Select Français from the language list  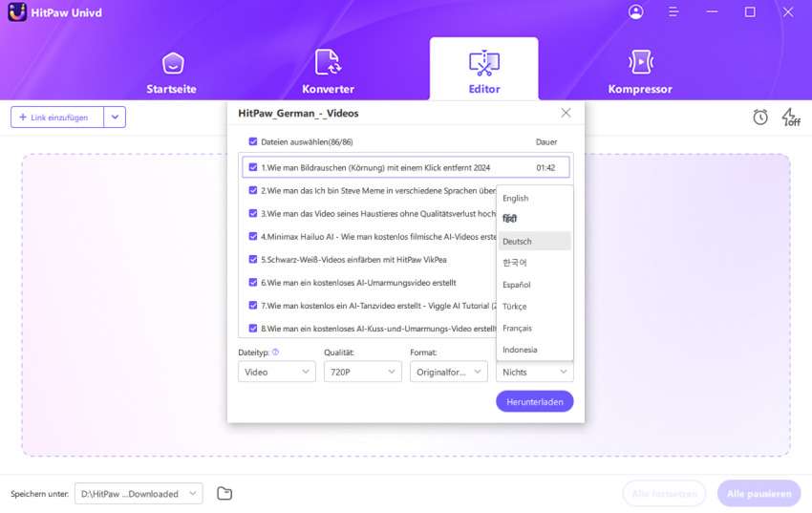click(x=534, y=328)
